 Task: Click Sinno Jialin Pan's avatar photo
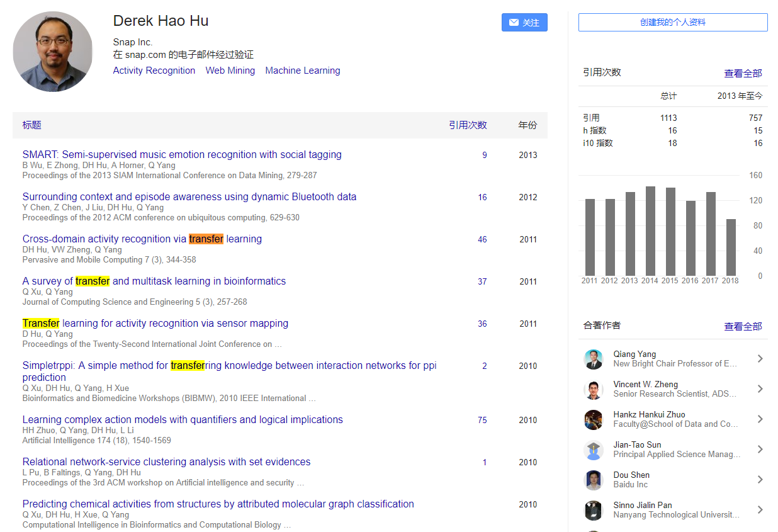point(593,510)
